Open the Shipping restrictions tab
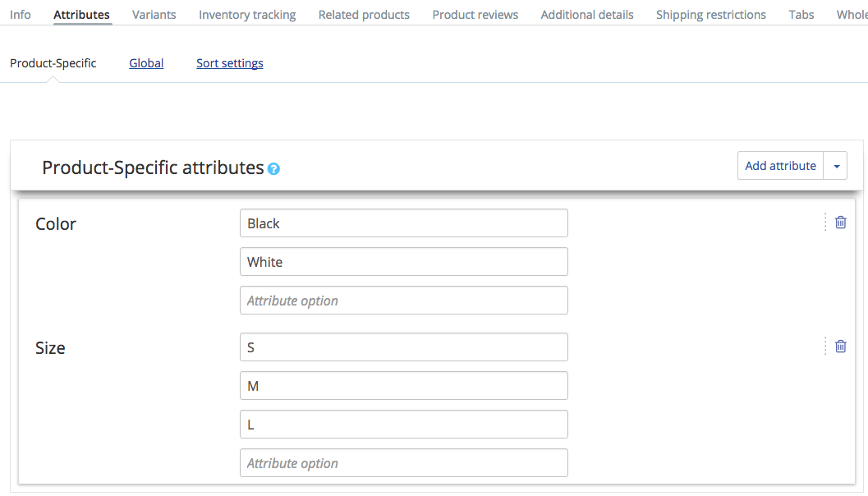 tap(710, 14)
